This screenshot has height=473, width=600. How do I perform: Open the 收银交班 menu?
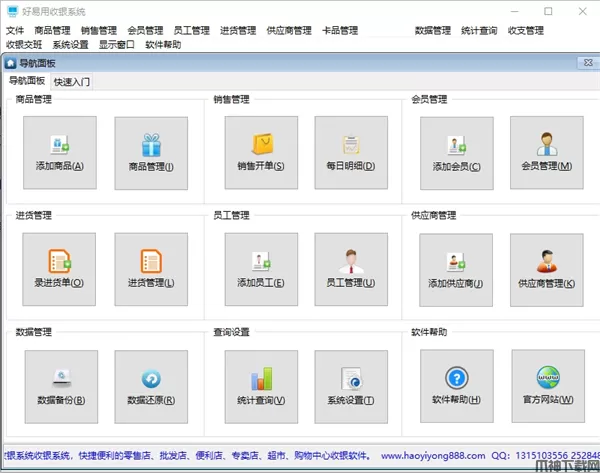pyautogui.click(x=24, y=45)
